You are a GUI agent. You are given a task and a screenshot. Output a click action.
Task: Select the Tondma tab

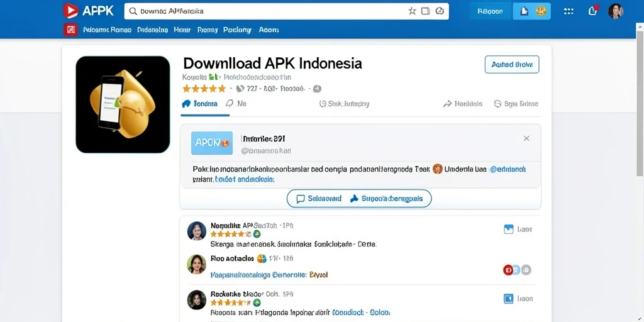[x=200, y=104]
